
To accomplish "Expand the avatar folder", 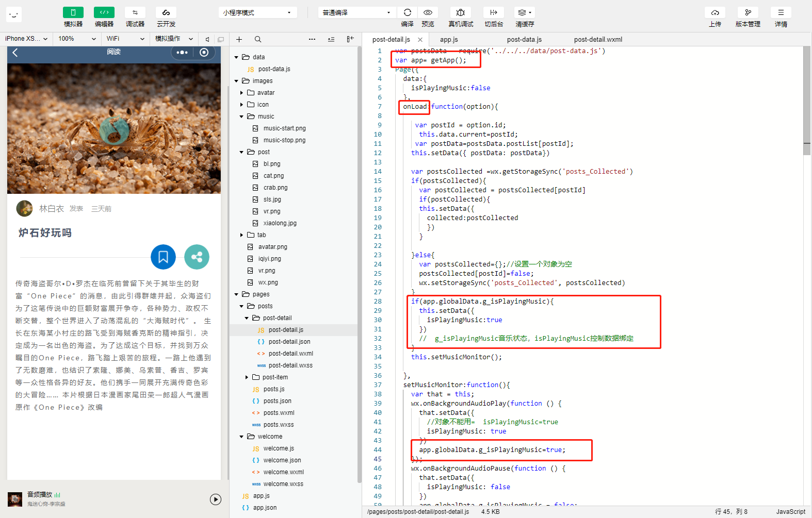I will (241, 93).
